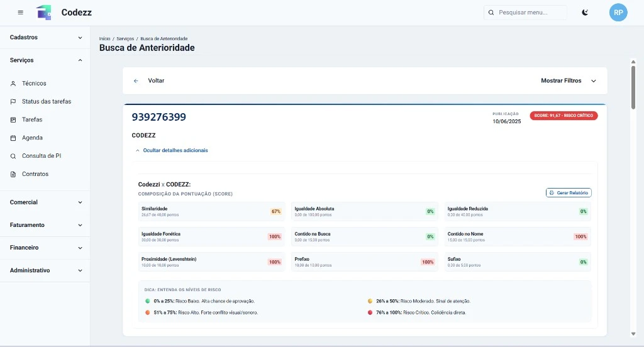Click the Igualdade Reduzida 0% badge
Screen dimensions: 644x347
583,211
